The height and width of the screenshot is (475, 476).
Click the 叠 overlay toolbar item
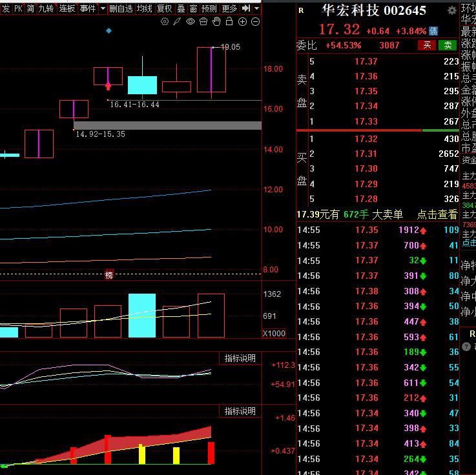pos(181,8)
